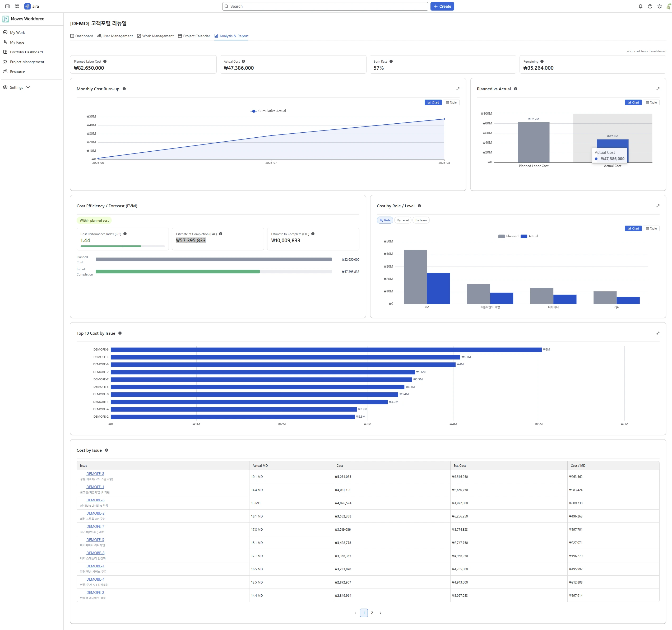Click the My Work checkmark icon
The image size is (672, 630).
pos(5,32)
